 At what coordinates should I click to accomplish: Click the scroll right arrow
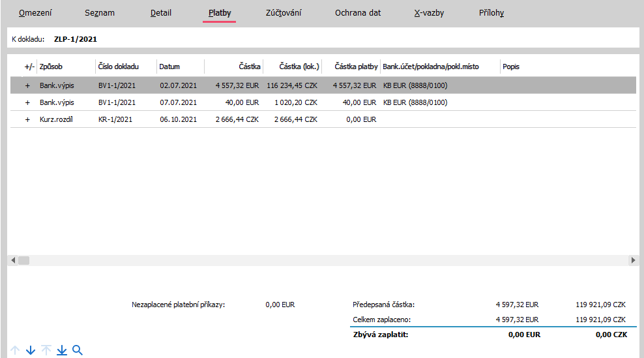click(x=633, y=260)
